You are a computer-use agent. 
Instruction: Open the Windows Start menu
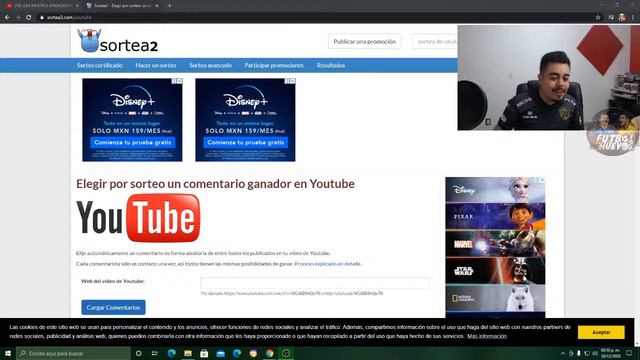8,353
